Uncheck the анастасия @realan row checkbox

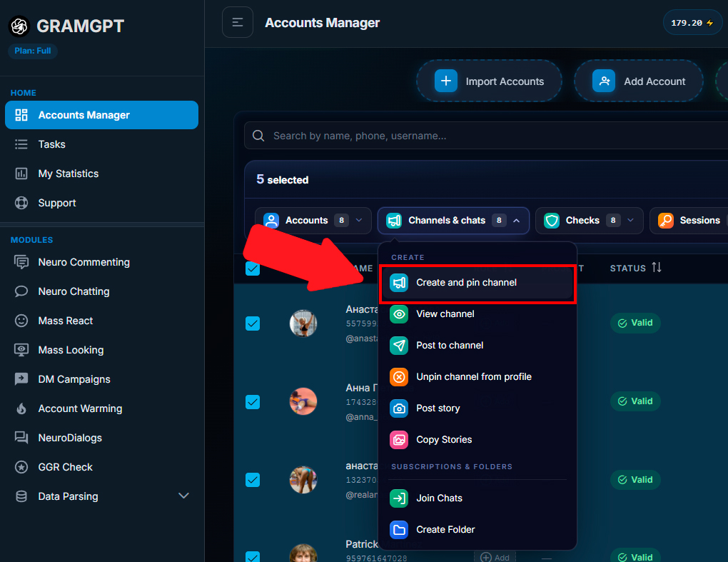click(x=253, y=480)
